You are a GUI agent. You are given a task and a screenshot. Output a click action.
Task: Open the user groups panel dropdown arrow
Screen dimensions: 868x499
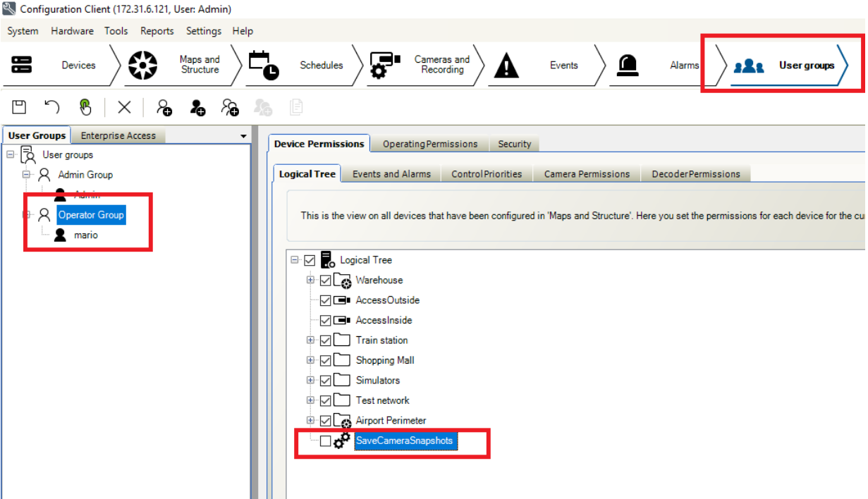244,136
